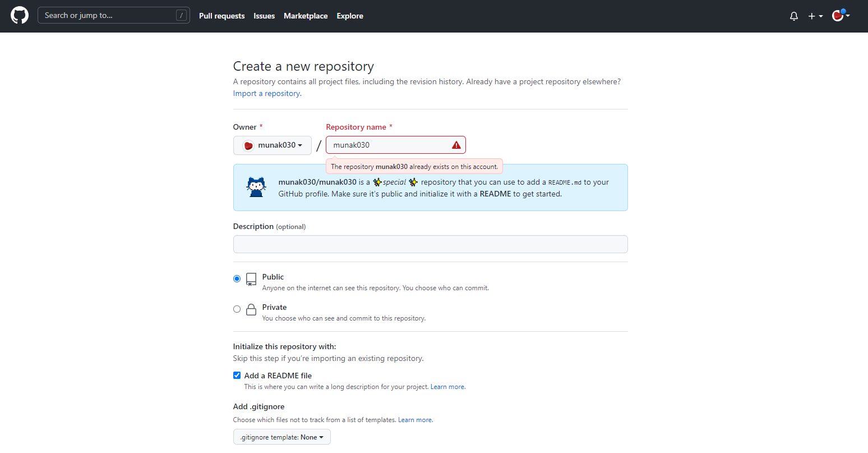Open the Marketplace tab
Screen dimensions: 868x453
click(x=306, y=16)
